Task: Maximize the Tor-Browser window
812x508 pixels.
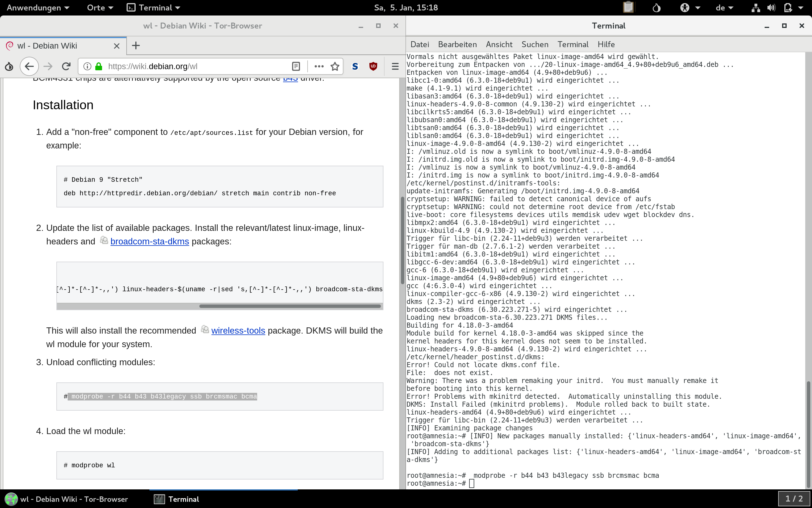Action: pyautogui.click(x=378, y=26)
